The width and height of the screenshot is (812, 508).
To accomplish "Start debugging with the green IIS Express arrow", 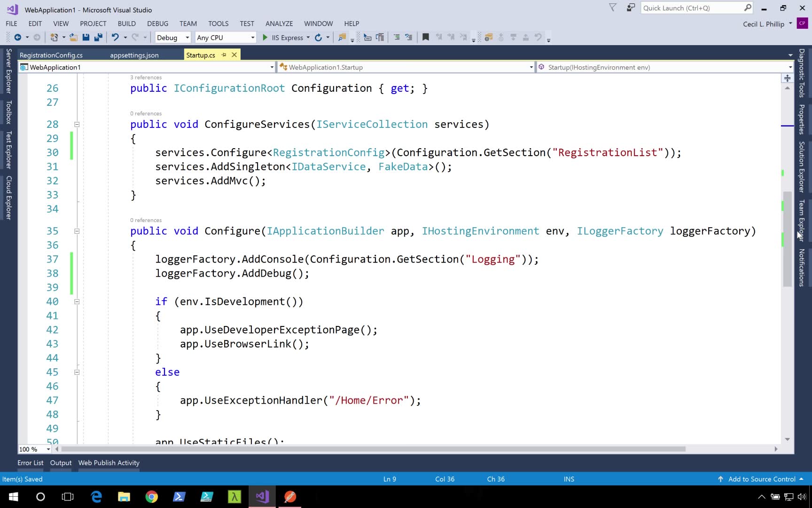I will coord(265,37).
